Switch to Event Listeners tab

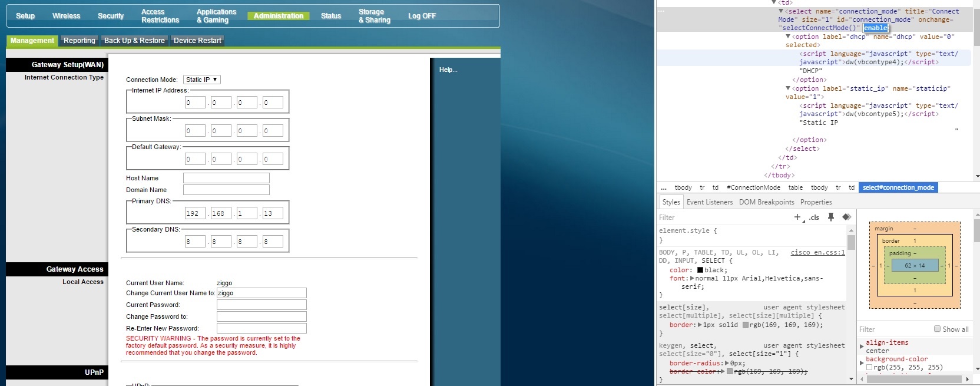(710, 202)
